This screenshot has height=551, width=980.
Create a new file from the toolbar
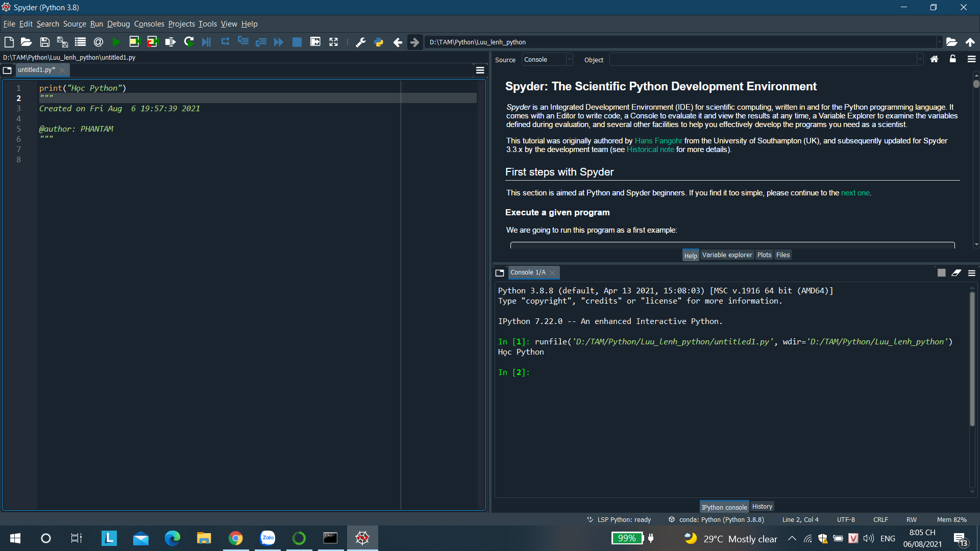(x=9, y=42)
